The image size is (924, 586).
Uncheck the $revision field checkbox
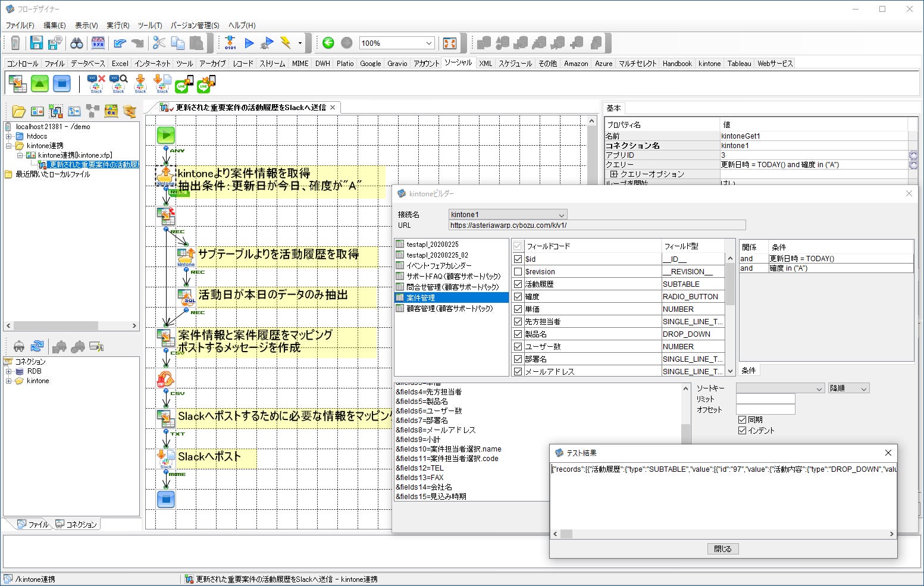coord(518,271)
